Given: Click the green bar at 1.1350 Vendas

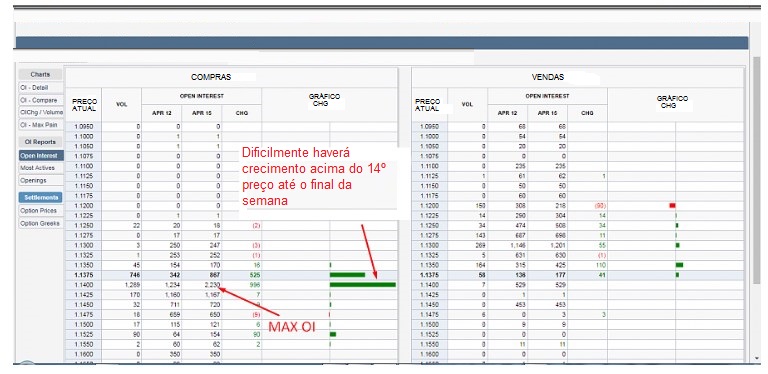Looking at the screenshot, I should 679,265.
